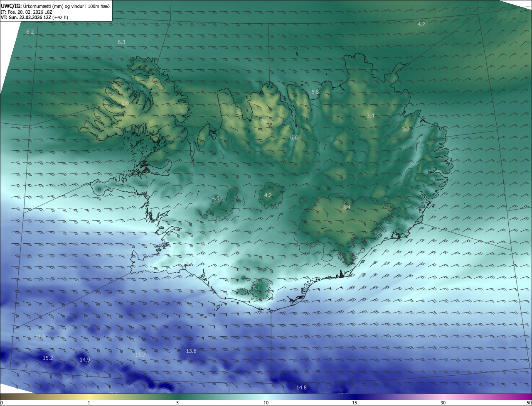Click the initial time line 'IT: Fös. 20. 02. 2026 18Z'

pos(26,12)
